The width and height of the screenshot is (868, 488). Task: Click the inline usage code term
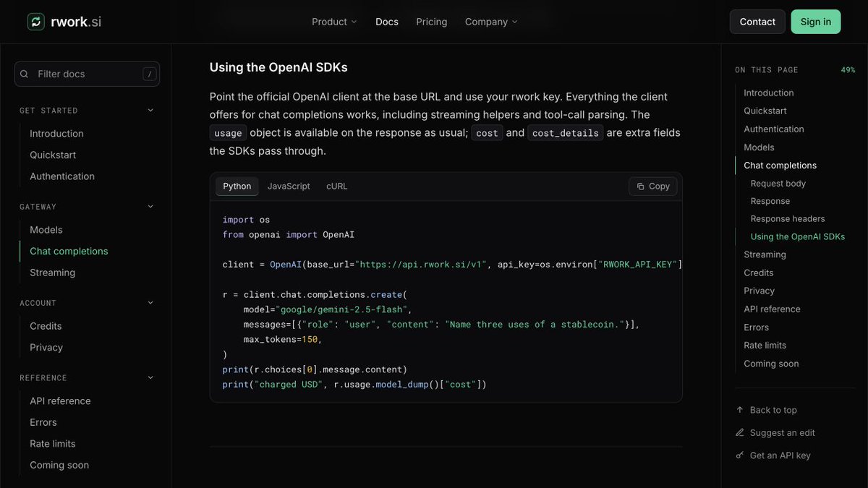point(228,133)
